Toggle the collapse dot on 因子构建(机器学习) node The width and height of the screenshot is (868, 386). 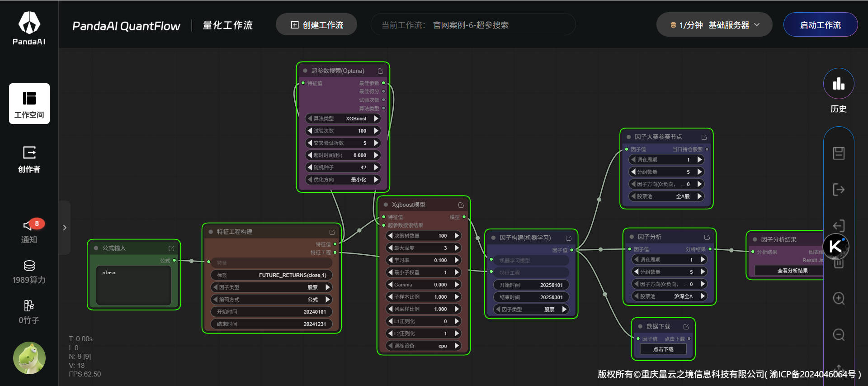coord(494,238)
